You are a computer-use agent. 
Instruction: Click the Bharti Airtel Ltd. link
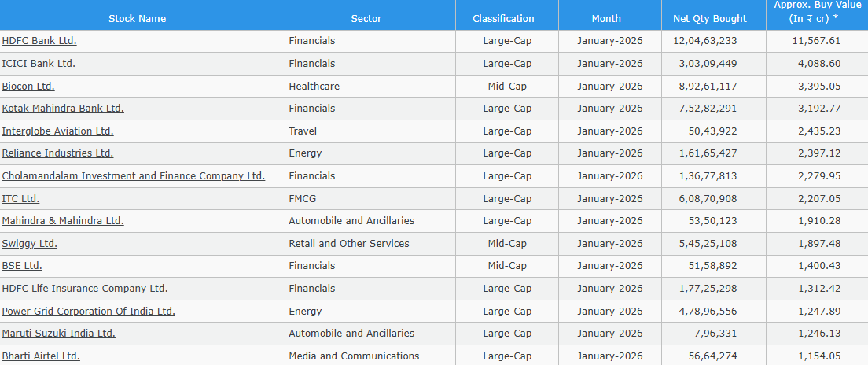click(x=41, y=356)
